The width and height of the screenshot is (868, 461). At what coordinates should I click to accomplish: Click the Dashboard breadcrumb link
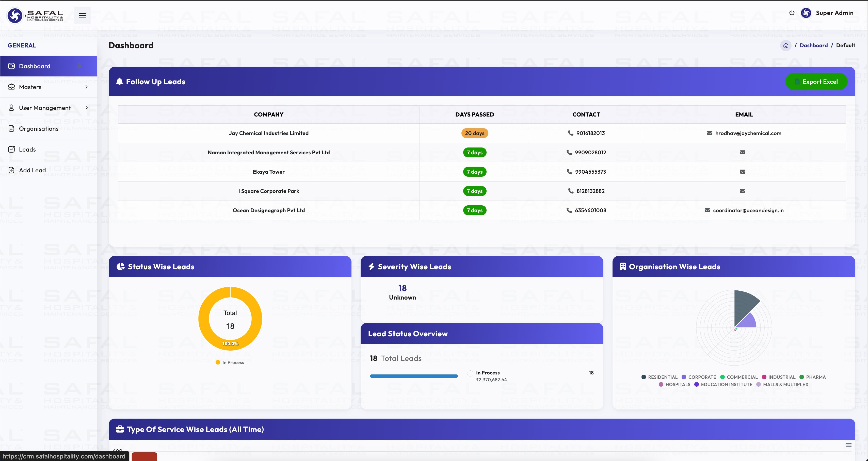coord(813,45)
